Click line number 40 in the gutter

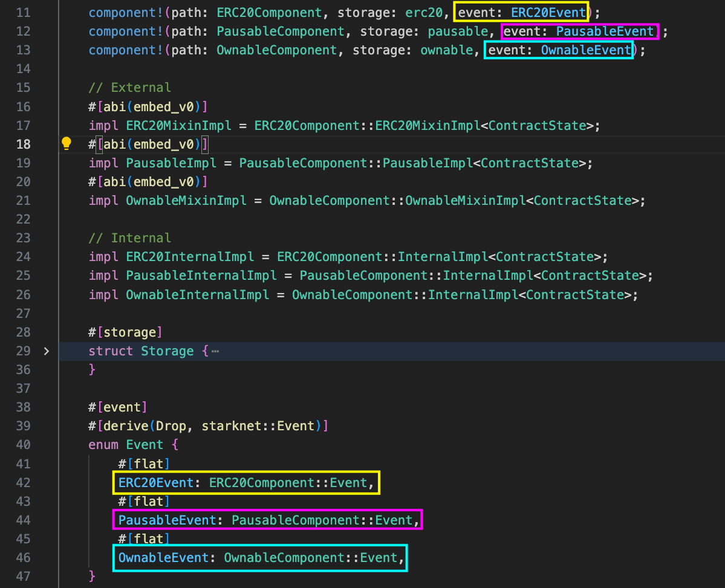23,445
